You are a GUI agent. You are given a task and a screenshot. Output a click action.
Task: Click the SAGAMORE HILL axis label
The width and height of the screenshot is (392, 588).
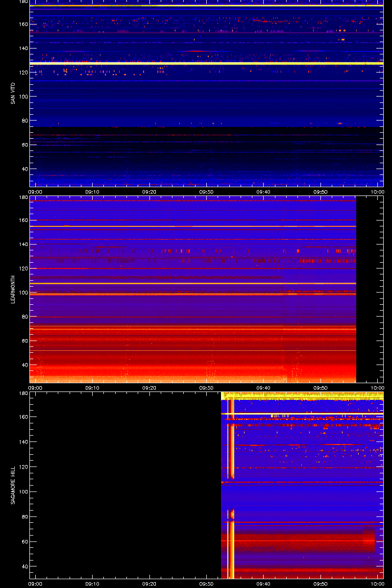(x=13, y=486)
